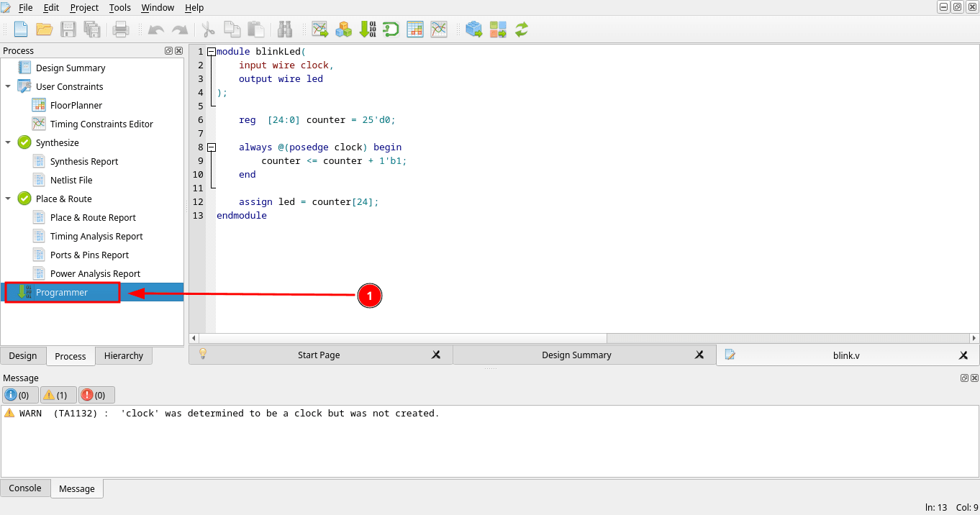Run Synthesis from toolbar graph-arrow icon

[319, 29]
